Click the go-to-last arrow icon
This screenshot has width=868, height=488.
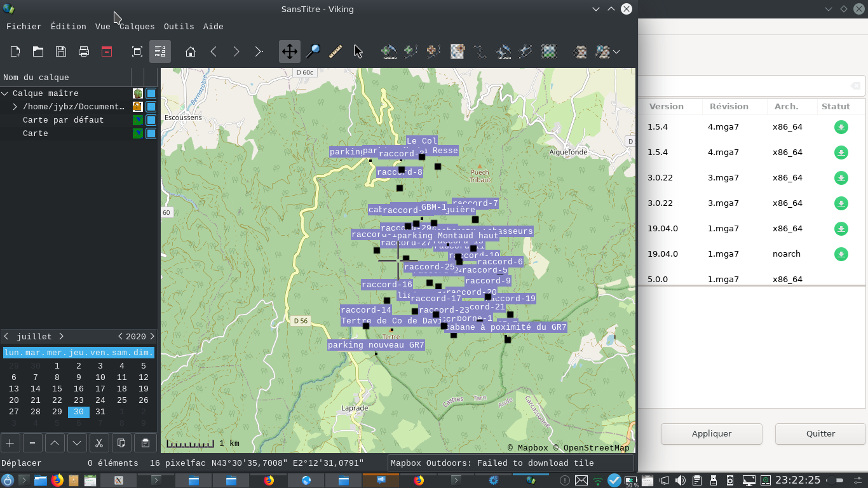[259, 51]
